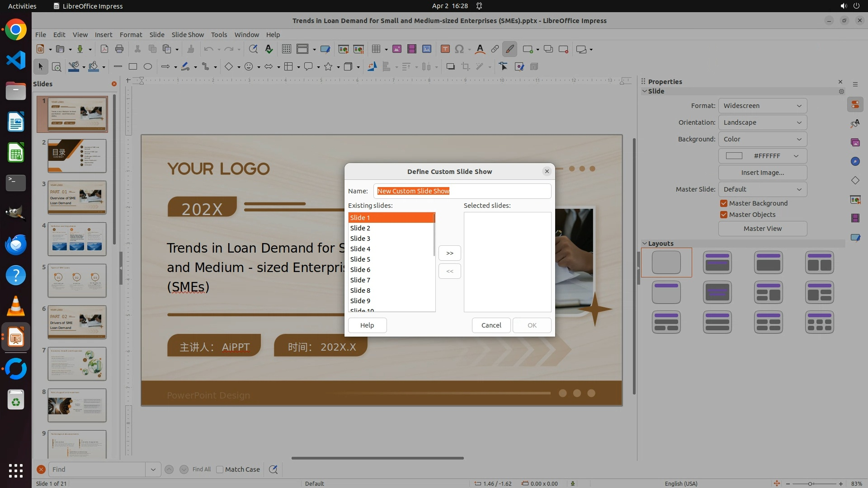Collapse the Layouts section
The width and height of the screenshot is (868, 488).
pyautogui.click(x=645, y=243)
